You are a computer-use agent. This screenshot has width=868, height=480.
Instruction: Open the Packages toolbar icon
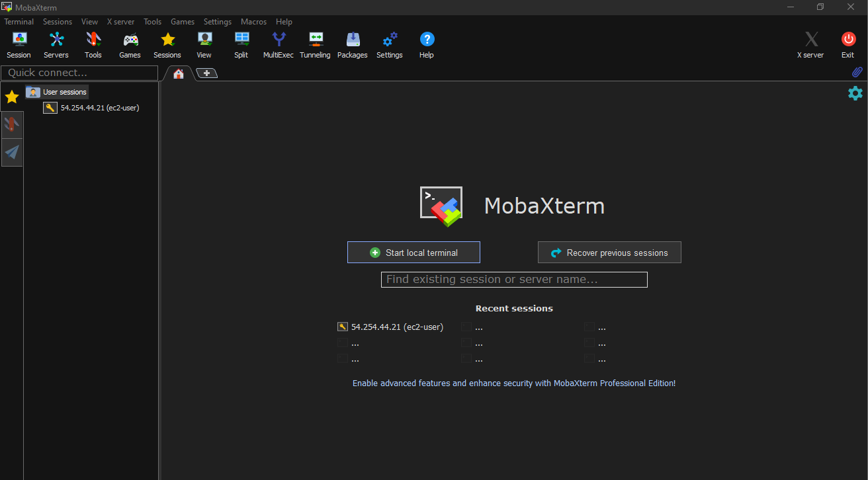[353, 45]
